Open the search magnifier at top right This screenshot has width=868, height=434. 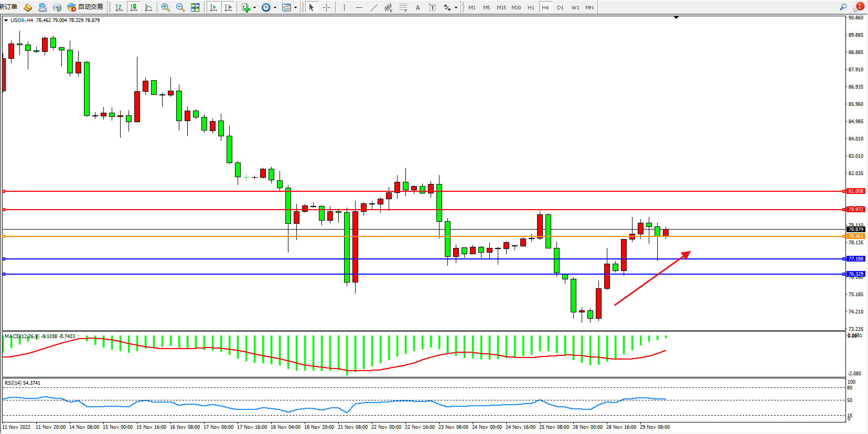click(x=843, y=7)
